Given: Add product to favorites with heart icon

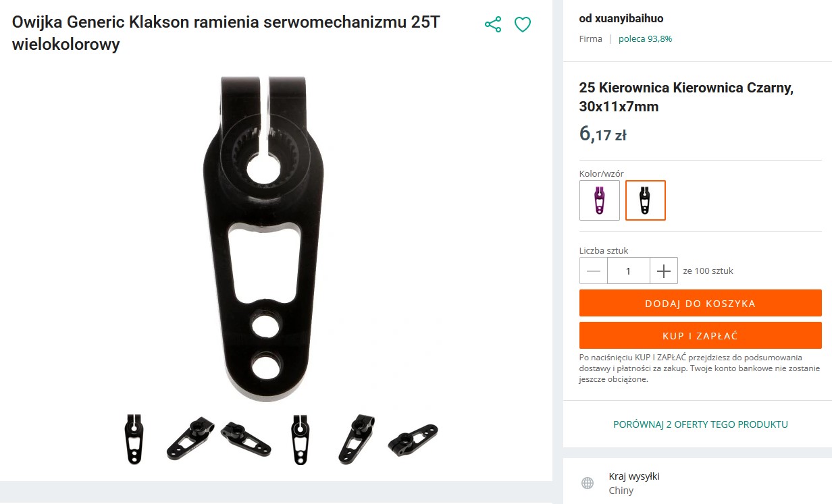Looking at the screenshot, I should [523, 25].
